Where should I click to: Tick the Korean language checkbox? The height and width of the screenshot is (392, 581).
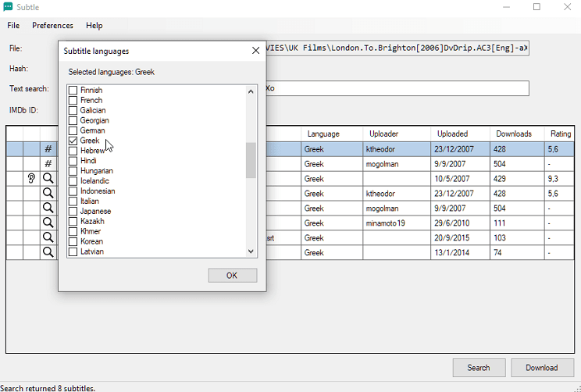coord(73,241)
